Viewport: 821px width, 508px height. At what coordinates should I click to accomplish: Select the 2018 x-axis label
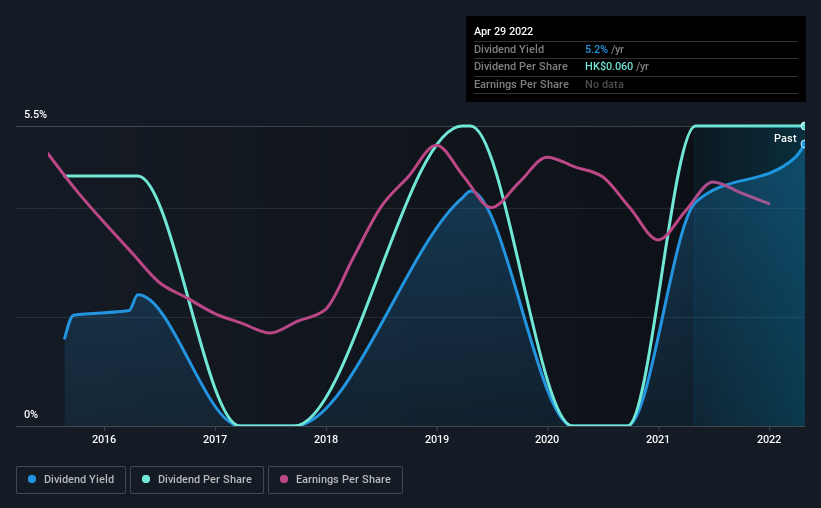326,439
